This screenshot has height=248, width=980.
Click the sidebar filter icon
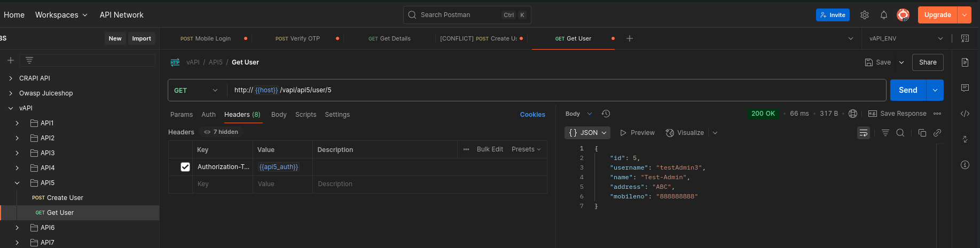coord(29,60)
